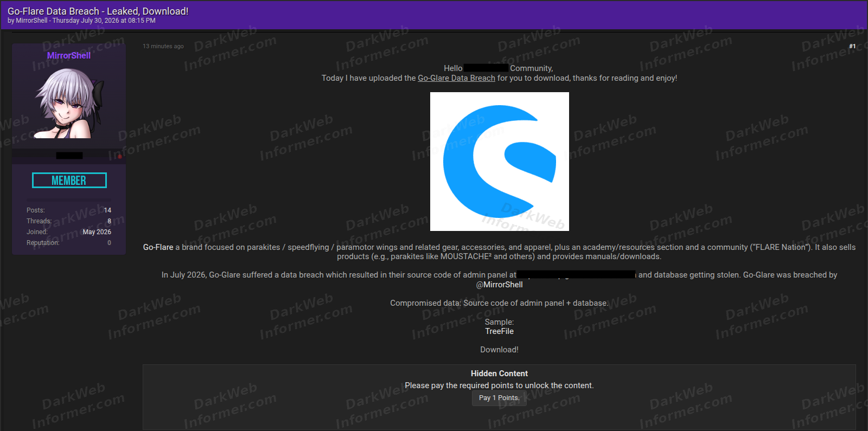
Task: Click the MEMBER rank badge
Action: (x=69, y=181)
